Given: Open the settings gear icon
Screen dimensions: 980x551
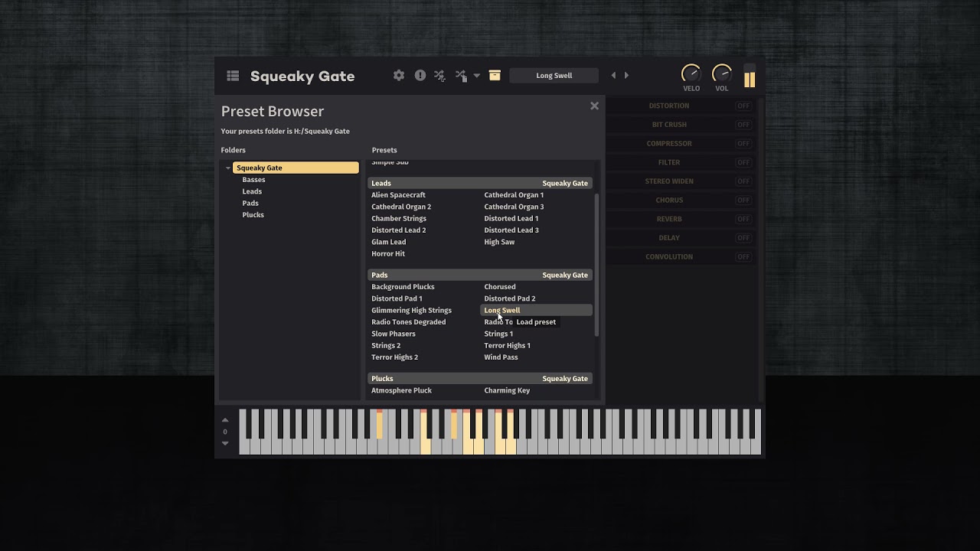Looking at the screenshot, I should click(399, 75).
